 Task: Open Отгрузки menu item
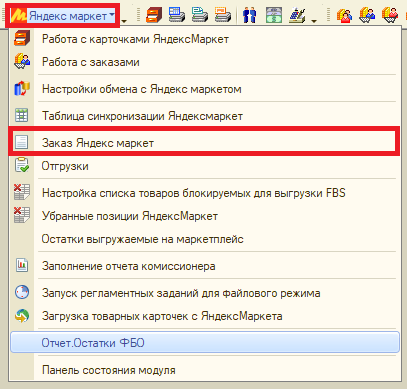(x=205, y=166)
